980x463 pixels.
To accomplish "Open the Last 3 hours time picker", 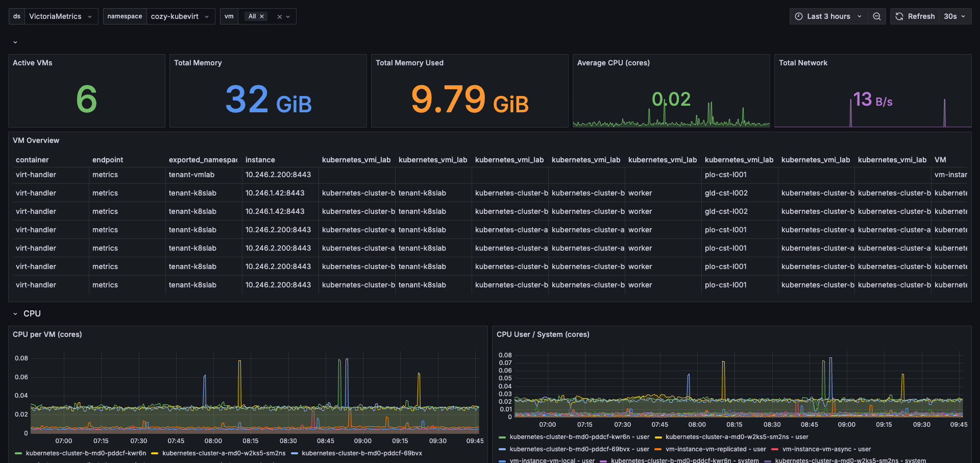I will click(828, 16).
